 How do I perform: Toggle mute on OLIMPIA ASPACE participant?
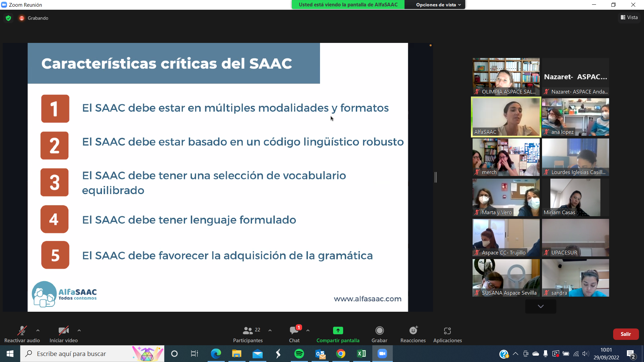pyautogui.click(x=477, y=92)
